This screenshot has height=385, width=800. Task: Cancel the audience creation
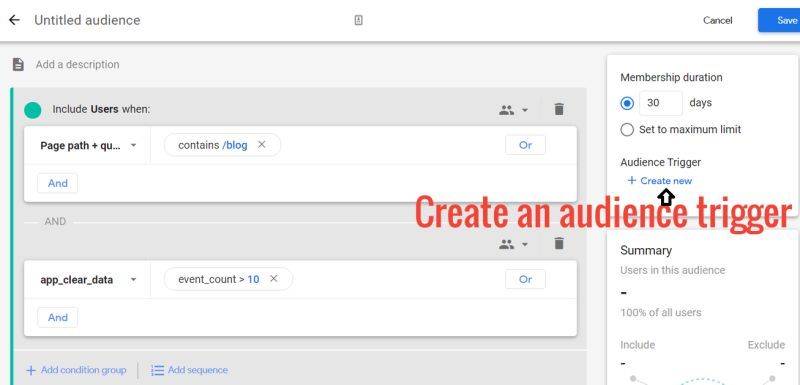(x=717, y=20)
